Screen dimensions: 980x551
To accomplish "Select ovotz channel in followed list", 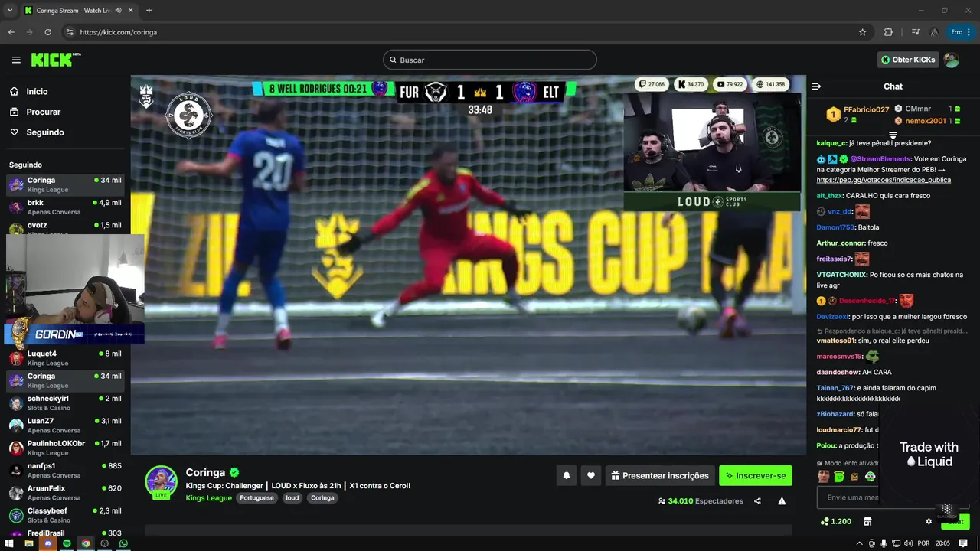I will point(65,227).
